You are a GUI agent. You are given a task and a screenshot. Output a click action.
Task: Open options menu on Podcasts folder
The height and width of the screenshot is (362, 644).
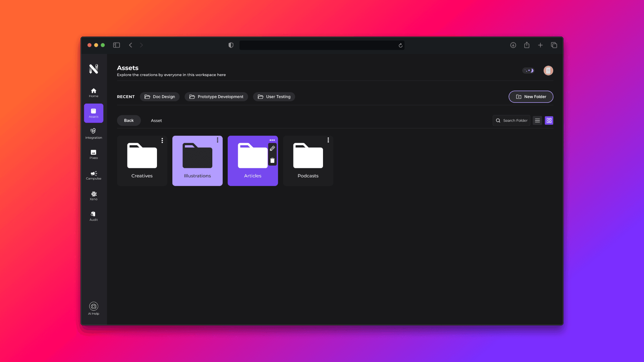pyautogui.click(x=328, y=140)
